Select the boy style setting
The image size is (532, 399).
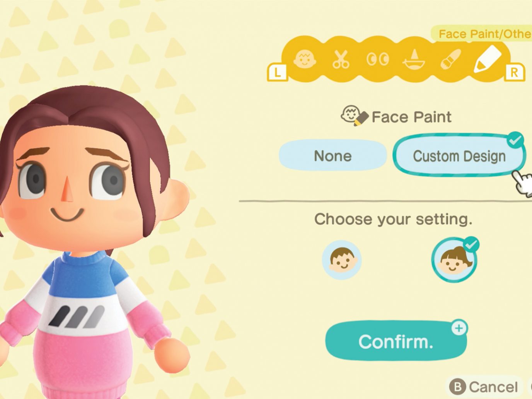[x=342, y=260]
